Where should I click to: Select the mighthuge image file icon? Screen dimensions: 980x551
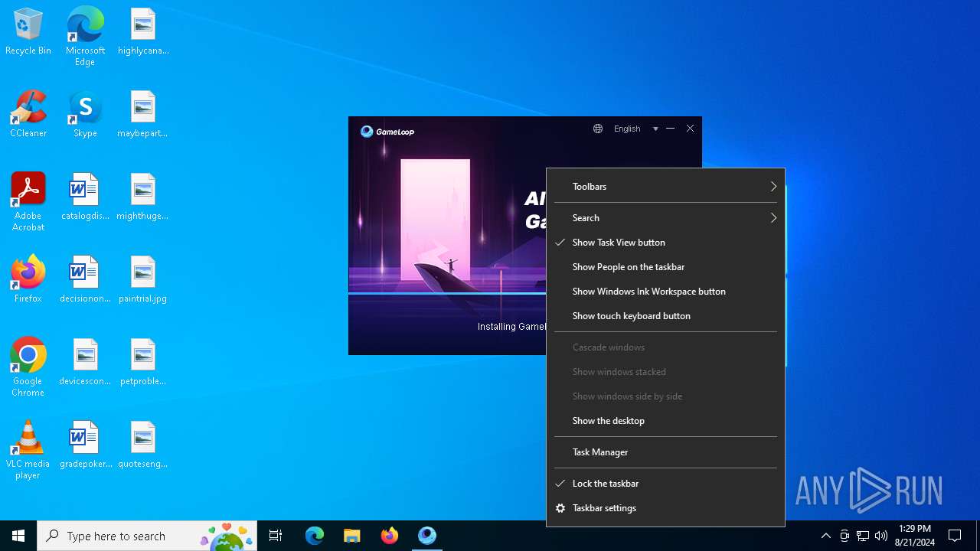click(143, 197)
